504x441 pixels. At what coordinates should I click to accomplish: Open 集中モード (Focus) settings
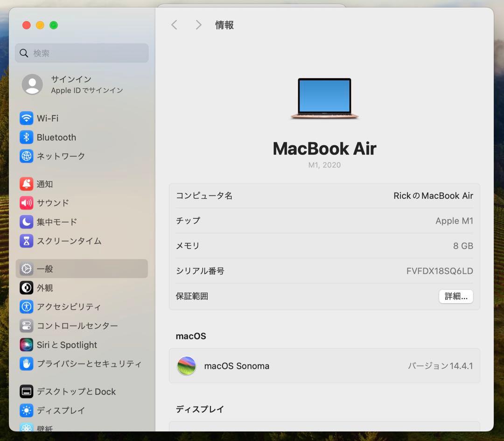[27, 222]
